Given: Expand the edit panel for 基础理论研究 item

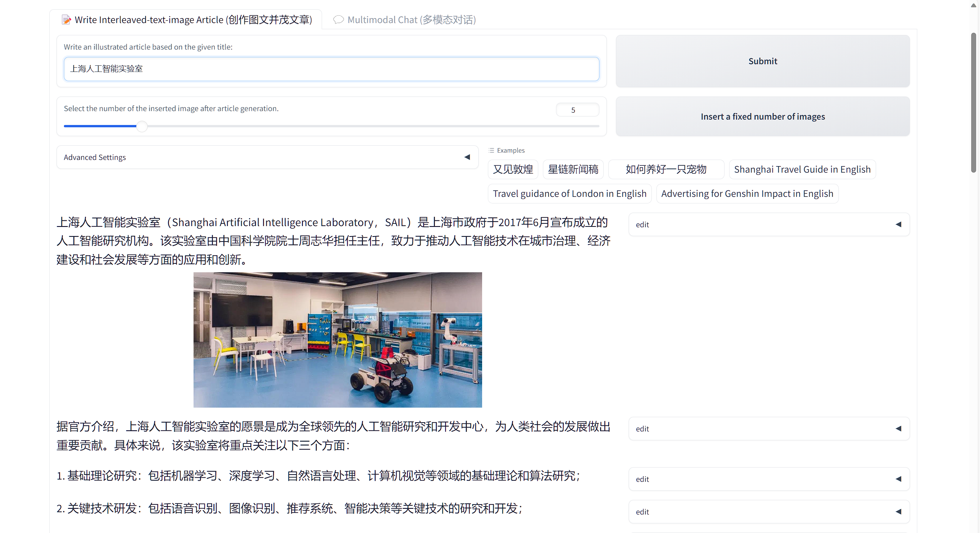Looking at the screenshot, I should (x=898, y=479).
